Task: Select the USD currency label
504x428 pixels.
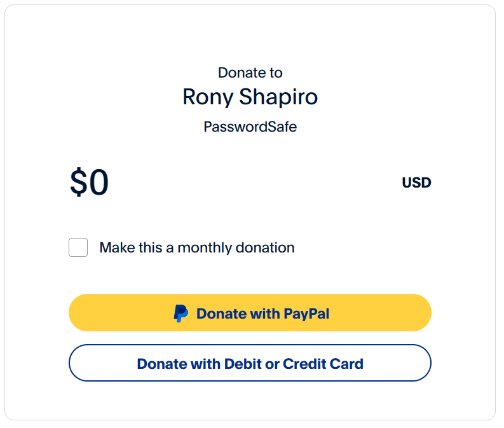Action: (x=416, y=183)
